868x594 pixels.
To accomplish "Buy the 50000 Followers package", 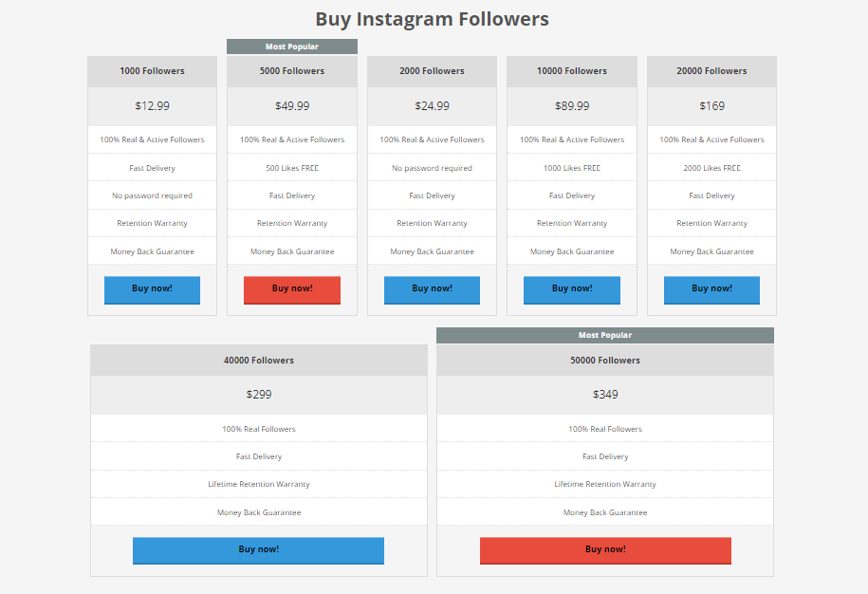I will (x=605, y=550).
